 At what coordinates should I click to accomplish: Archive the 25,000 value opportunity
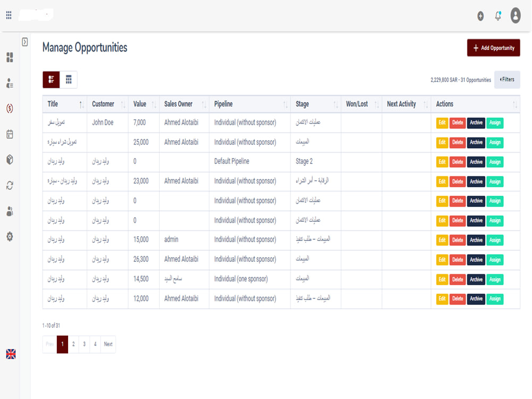point(476,143)
